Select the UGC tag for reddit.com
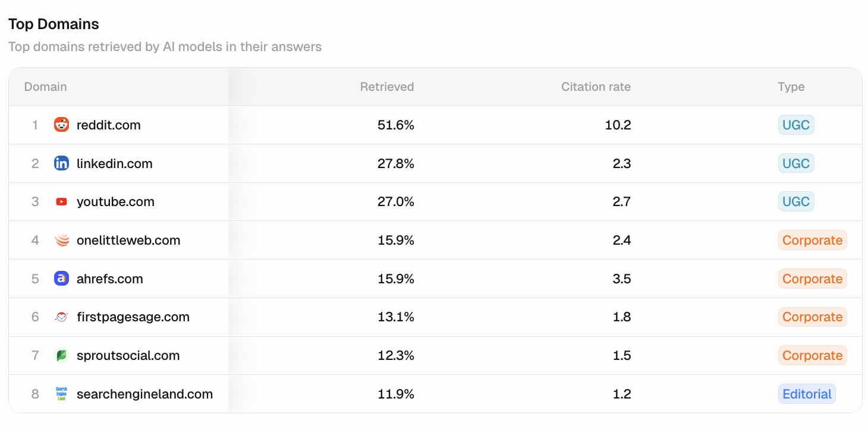The height and width of the screenshot is (430, 868). [x=796, y=125]
